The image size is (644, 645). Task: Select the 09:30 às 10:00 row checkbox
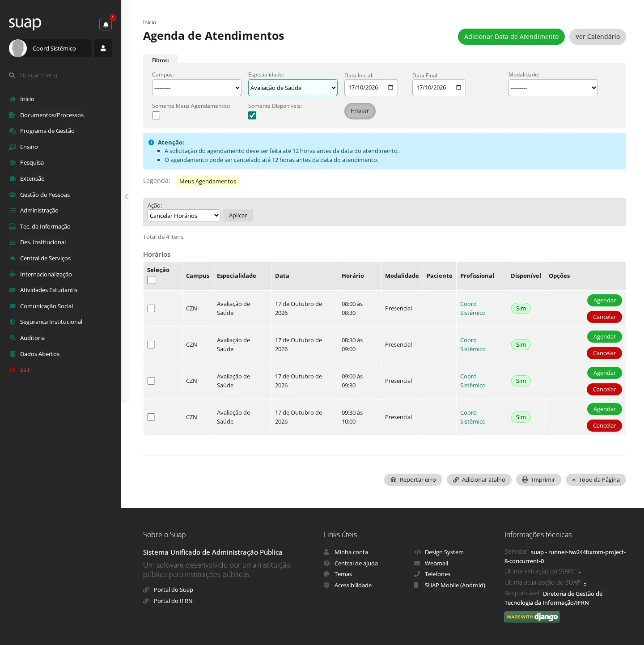[151, 417]
